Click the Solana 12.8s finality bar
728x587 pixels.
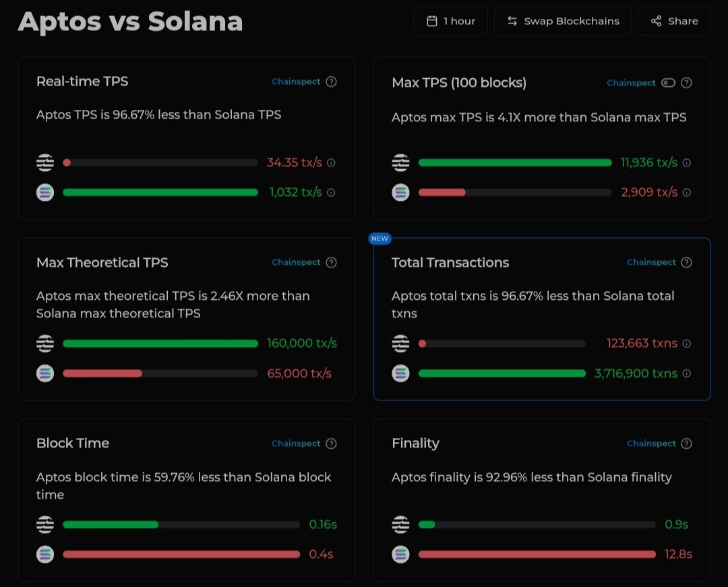pyautogui.click(x=537, y=555)
